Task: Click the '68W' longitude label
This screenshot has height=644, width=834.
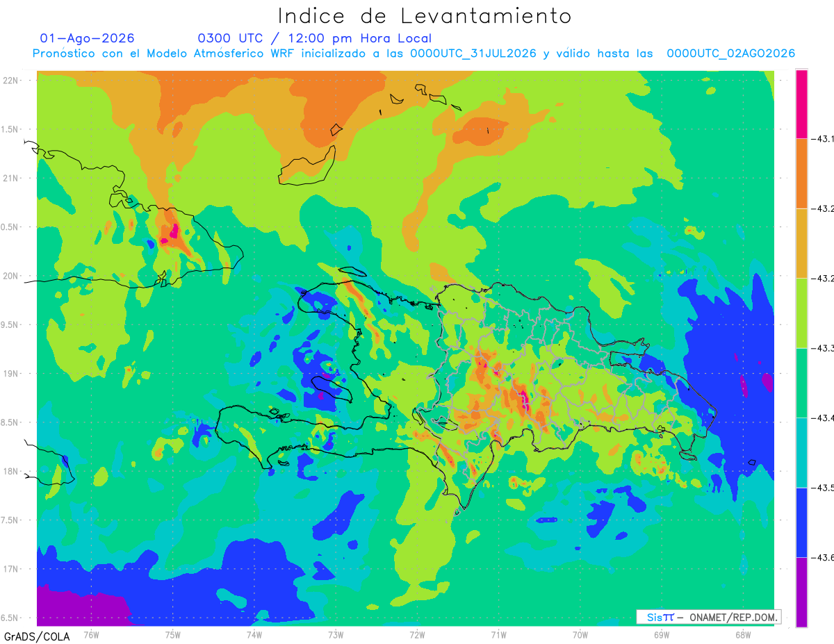Action: point(743,634)
